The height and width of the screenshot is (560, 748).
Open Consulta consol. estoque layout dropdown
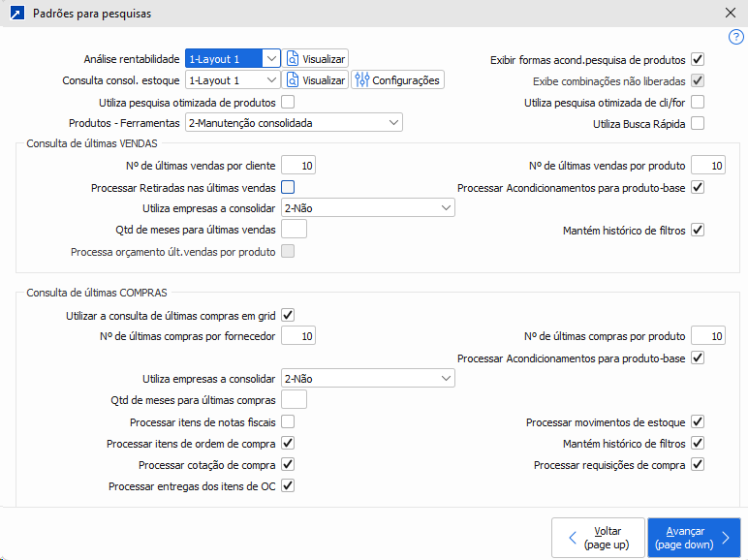[271, 80]
